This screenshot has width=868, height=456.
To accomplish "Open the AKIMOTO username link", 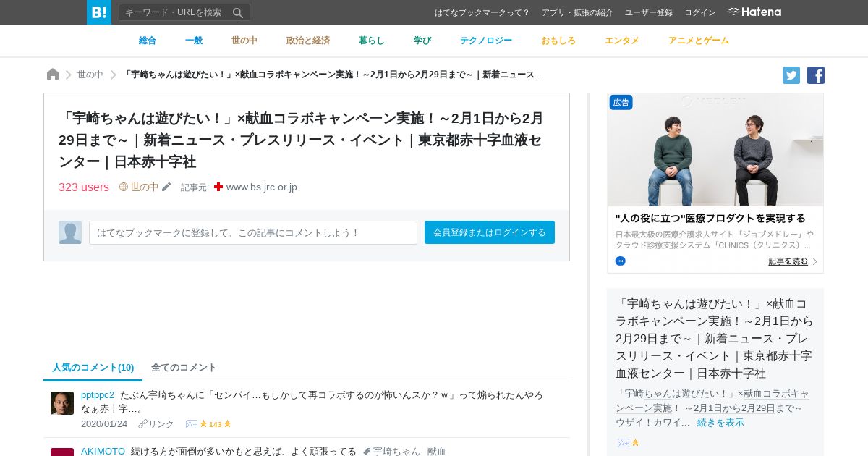I will (103, 451).
